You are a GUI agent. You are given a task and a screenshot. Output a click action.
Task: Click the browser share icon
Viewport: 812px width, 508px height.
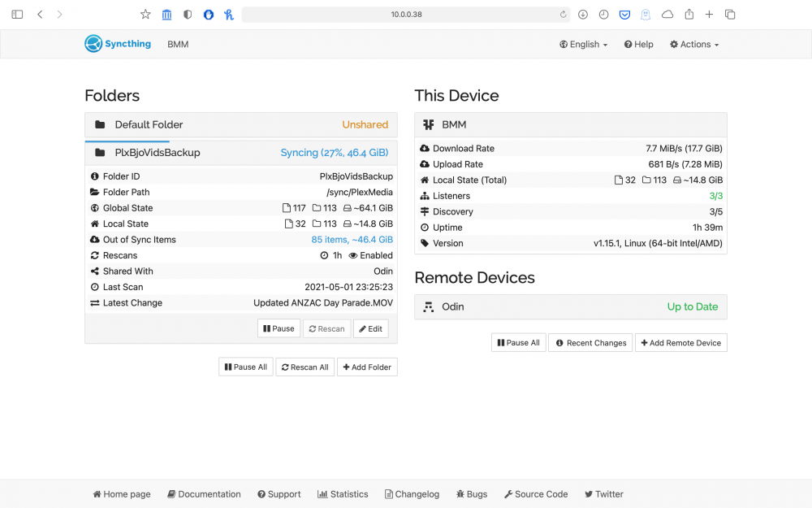click(x=689, y=15)
